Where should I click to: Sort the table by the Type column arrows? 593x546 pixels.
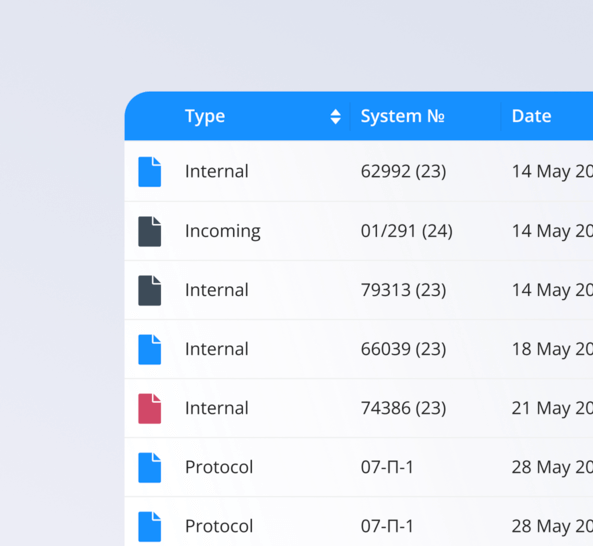click(335, 116)
